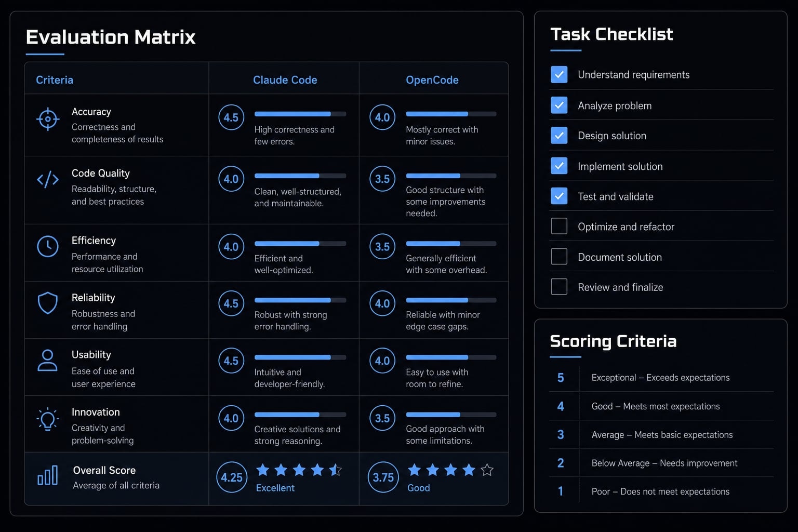This screenshot has width=798, height=532.
Task: Click 'Good approach with some limitations.' text
Action: point(445,434)
